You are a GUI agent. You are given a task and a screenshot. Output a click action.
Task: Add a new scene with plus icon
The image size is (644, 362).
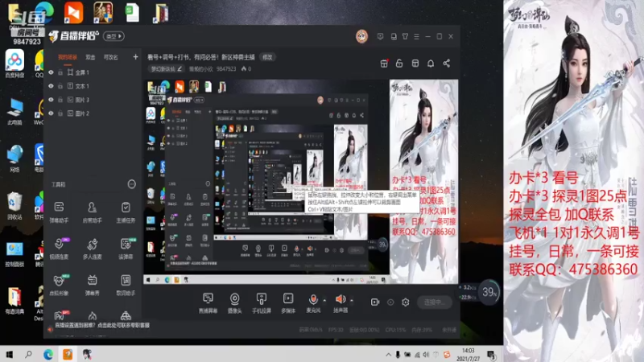tap(135, 57)
